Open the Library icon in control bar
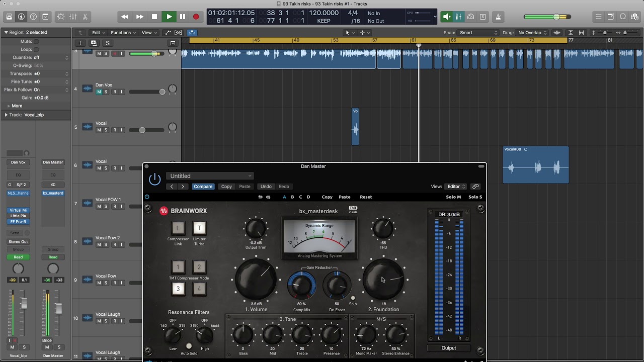Image resolution: width=644 pixels, height=362 pixels. point(9,17)
